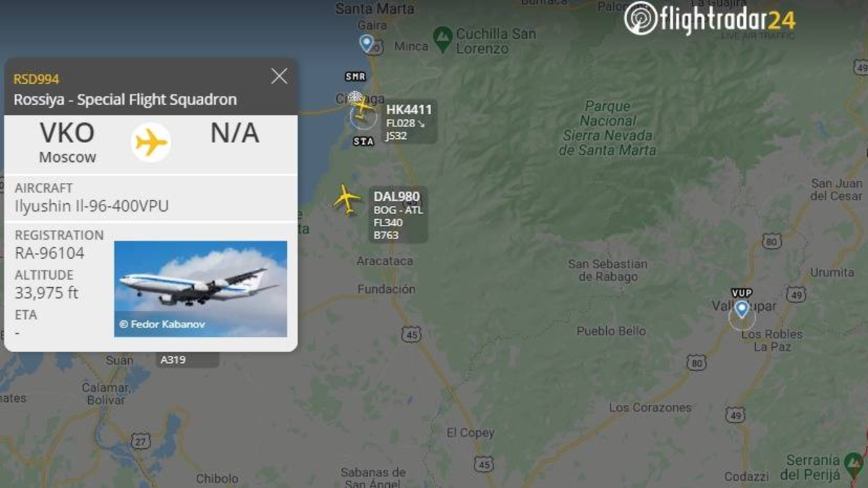
Task: Click the A319 flight label below the panel
Action: (x=174, y=359)
